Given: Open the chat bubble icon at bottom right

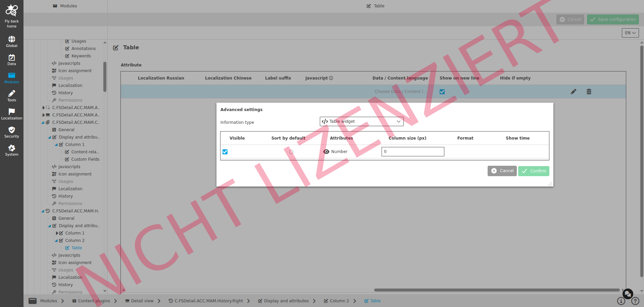Looking at the screenshot, I should (628, 294).
